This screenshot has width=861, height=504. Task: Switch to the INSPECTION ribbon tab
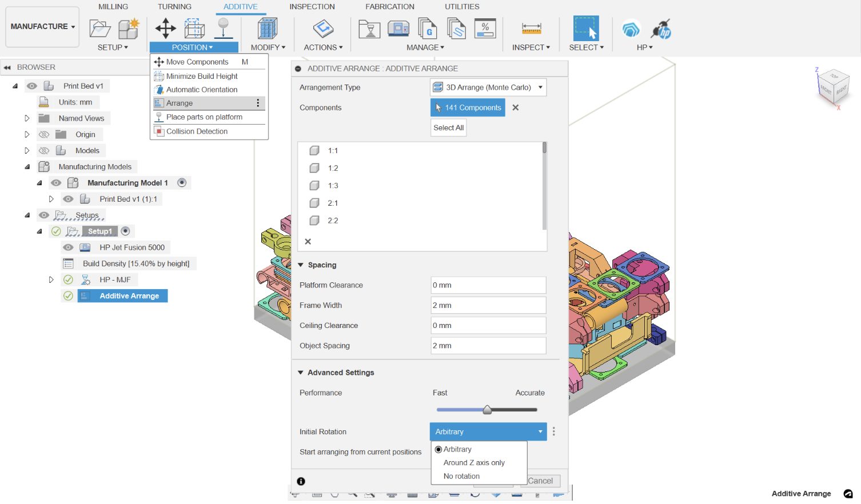pos(312,6)
